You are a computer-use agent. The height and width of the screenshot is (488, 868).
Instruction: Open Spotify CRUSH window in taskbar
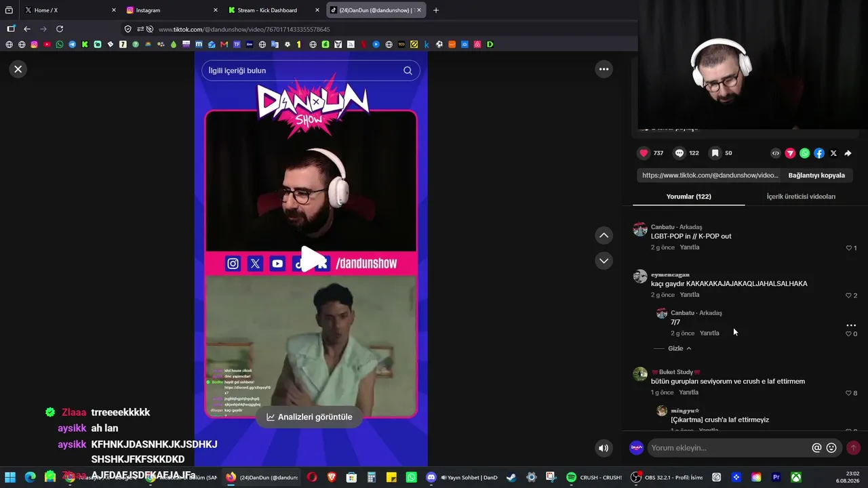coord(595,477)
